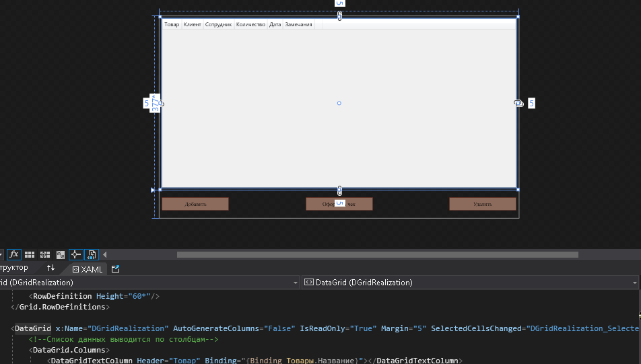Image resolution: width=641 pixels, height=364 pixels.
Task: Select the Удалить button in designer
Action: pos(482,204)
